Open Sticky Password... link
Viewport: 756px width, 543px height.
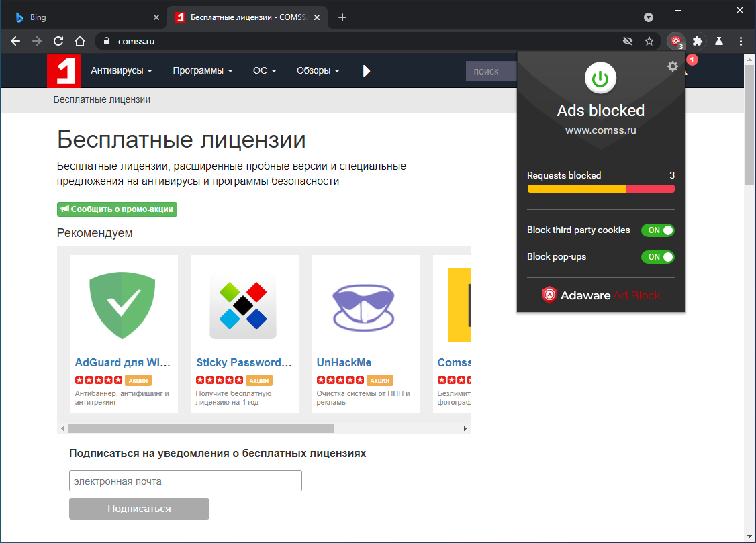tap(244, 363)
